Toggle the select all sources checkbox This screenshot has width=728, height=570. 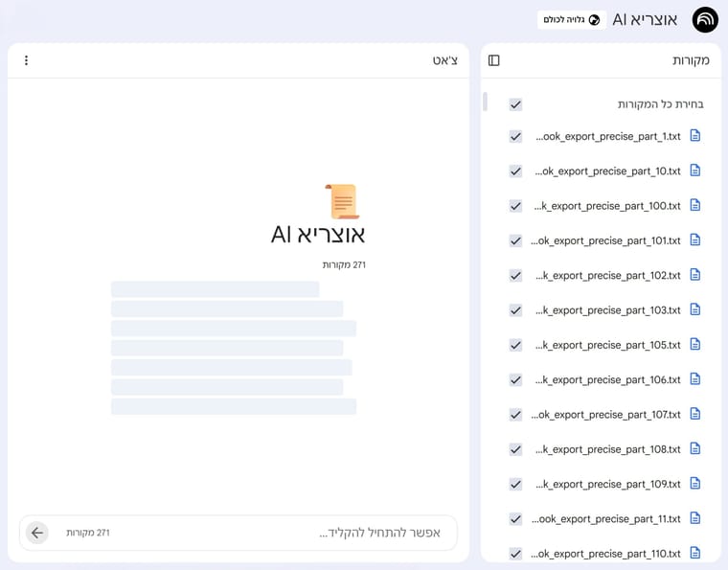(x=515, y=103)
